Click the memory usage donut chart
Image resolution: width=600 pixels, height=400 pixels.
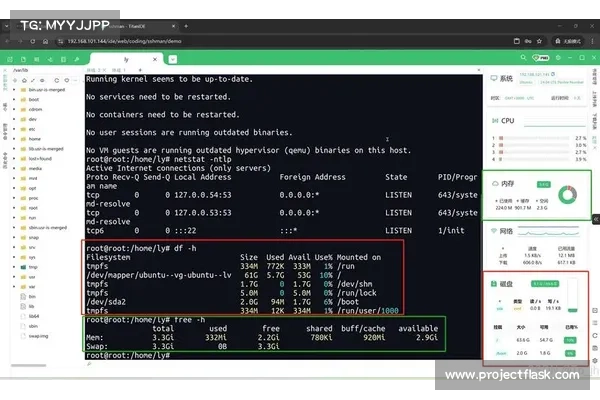point(567,195)
